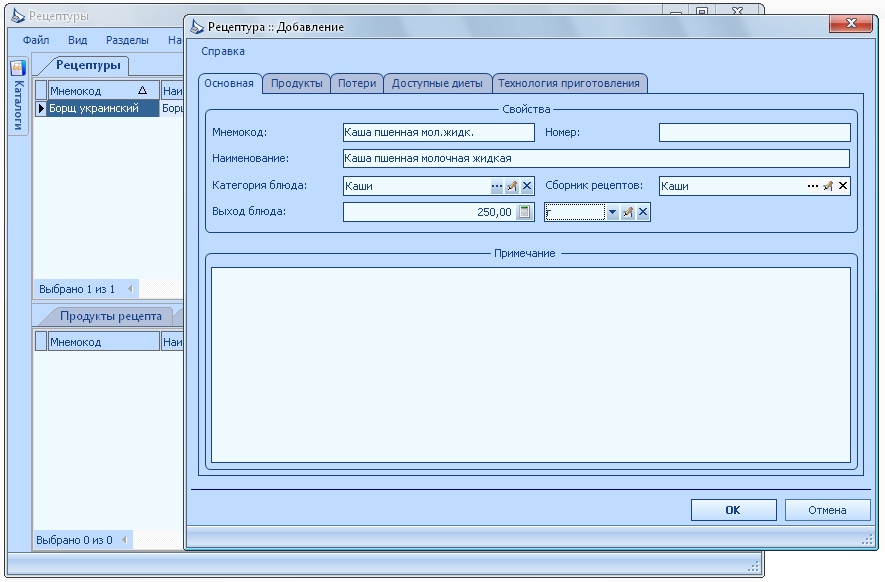Click the Рецептура dialog title icon

click(x=197, y=27)
